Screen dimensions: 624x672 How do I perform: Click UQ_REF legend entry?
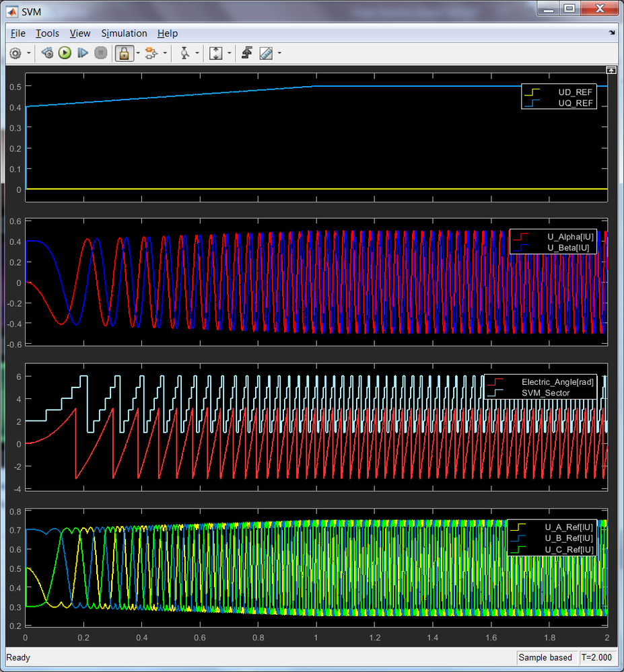(x=576, y=104)
